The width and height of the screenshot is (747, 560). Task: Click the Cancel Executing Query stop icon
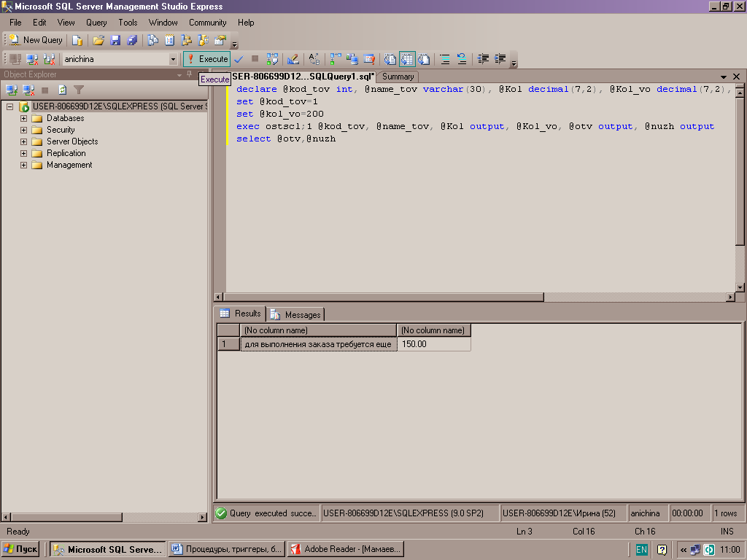pyautogui.click(x=255, y=59)
